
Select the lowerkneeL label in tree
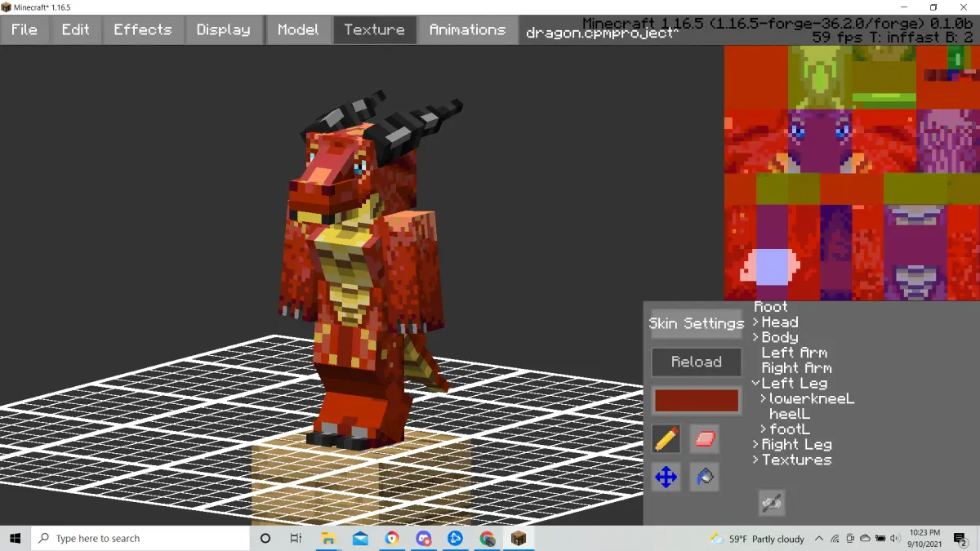click(x=812, y=399)
